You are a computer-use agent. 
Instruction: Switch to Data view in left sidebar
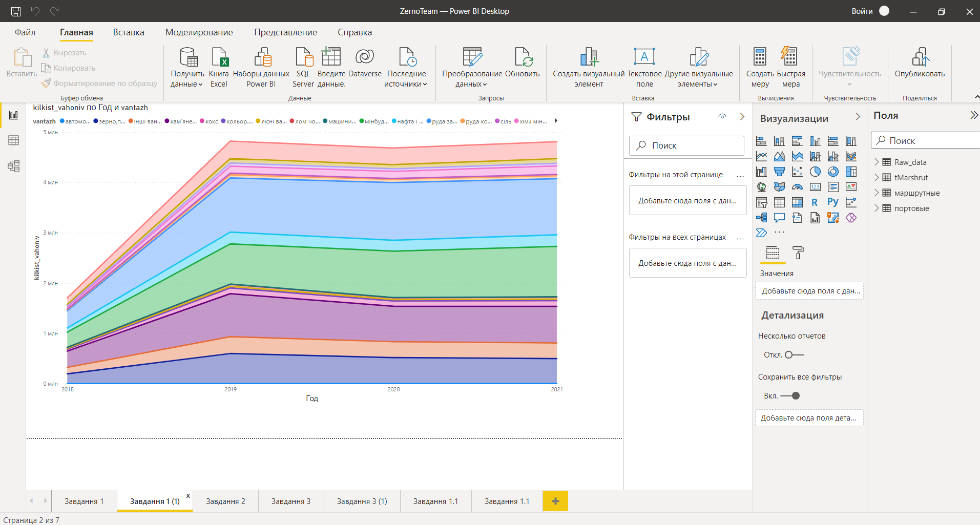(13, 140)
